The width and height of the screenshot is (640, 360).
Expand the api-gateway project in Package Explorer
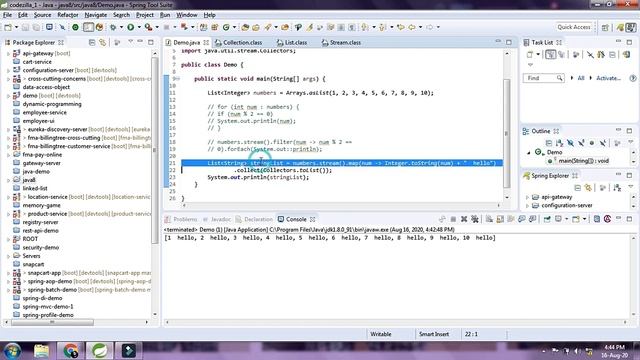(x=8, y=53)
